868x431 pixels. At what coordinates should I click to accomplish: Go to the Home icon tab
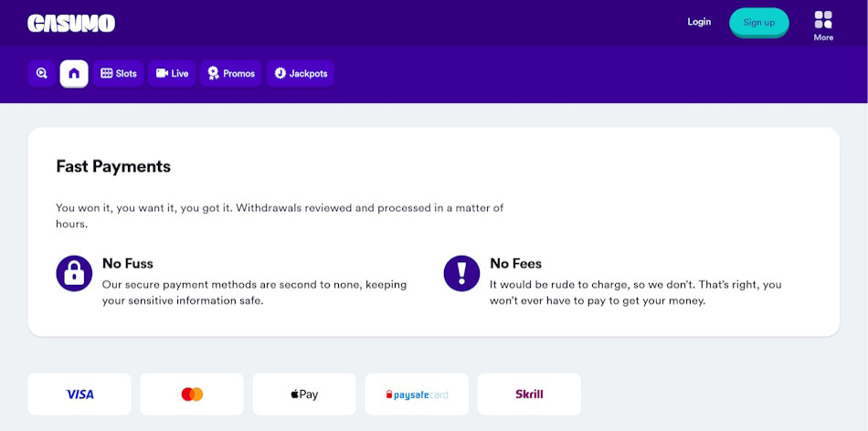[x=74, y=73]
